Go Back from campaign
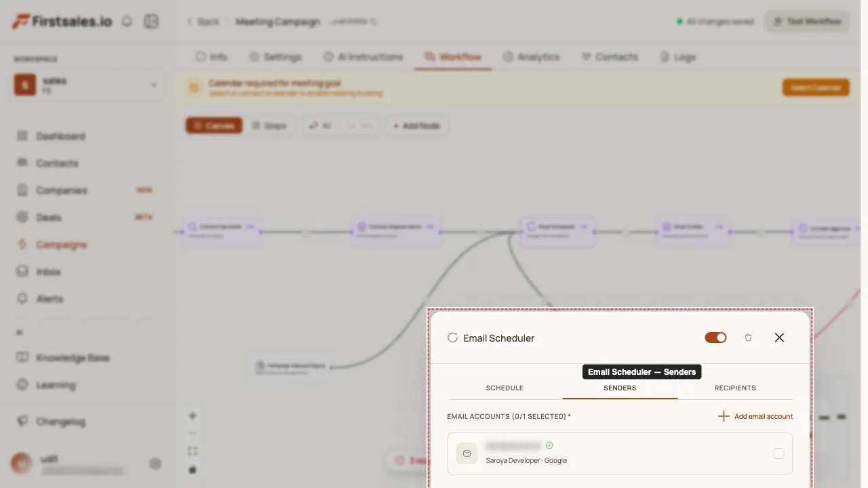The width and height of the screenshot is (868, 488). point(203,22)
